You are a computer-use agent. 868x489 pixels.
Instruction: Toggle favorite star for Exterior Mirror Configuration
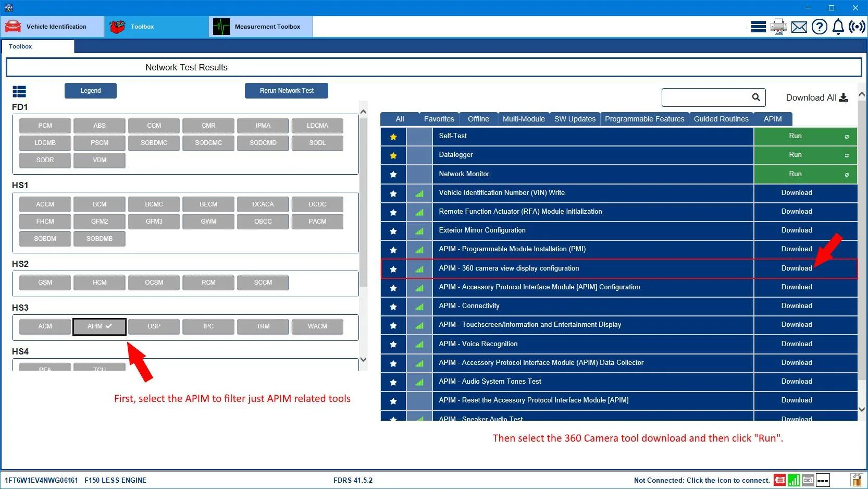(x=393, y=231)
